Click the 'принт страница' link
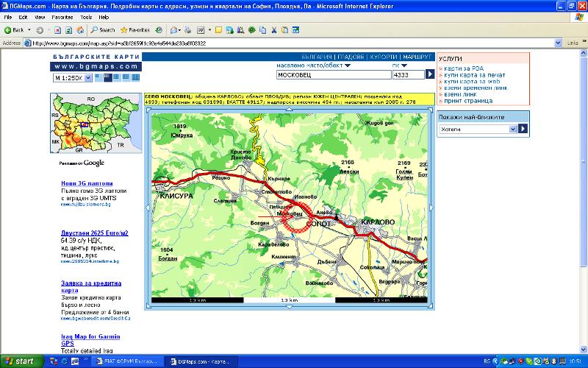 click(468, 101)
